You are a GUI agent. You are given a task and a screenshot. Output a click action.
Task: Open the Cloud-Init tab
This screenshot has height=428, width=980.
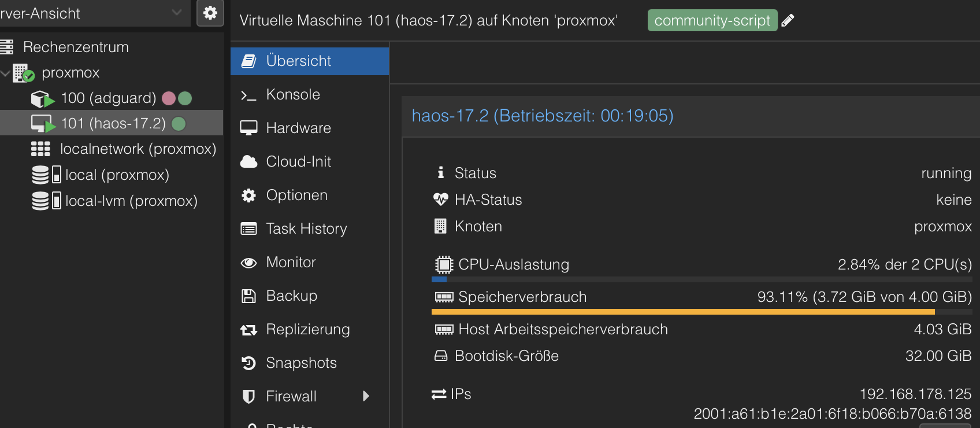(x=310, y=161)
